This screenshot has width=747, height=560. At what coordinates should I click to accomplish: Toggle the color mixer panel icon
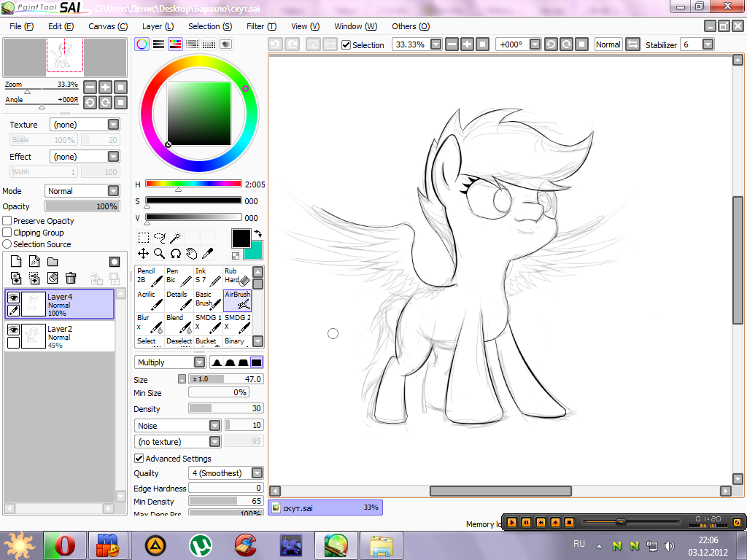point(192,44)
